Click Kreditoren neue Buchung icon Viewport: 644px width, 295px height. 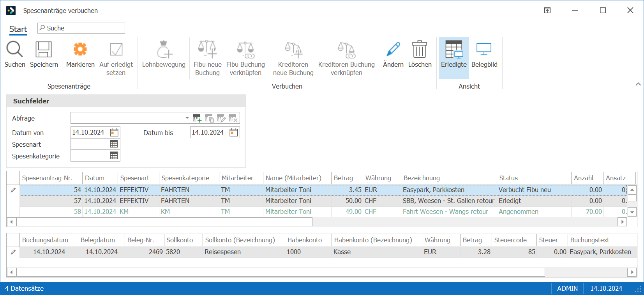[x=293, y=50]
